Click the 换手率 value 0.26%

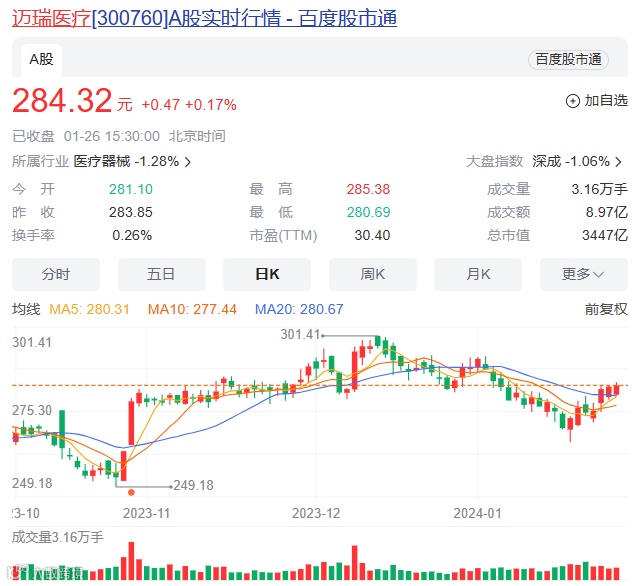pos(132,235)
